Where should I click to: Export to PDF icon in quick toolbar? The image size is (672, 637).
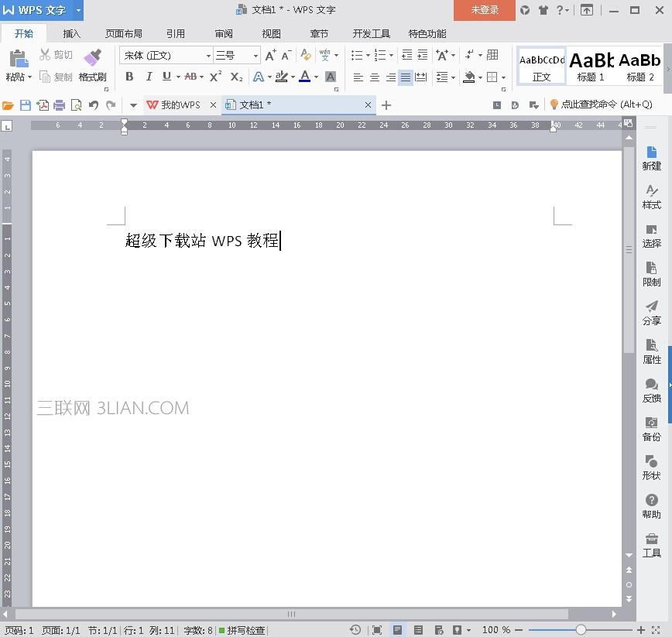[x=43, y=105]
